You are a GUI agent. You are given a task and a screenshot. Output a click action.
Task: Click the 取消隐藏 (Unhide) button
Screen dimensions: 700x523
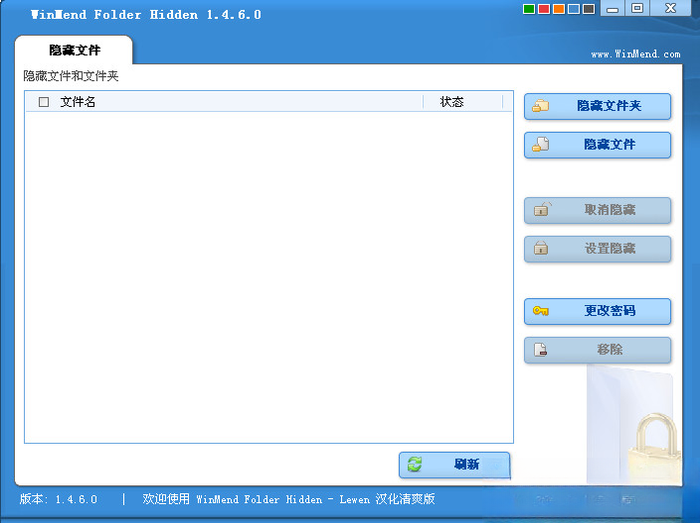[597, 210]
